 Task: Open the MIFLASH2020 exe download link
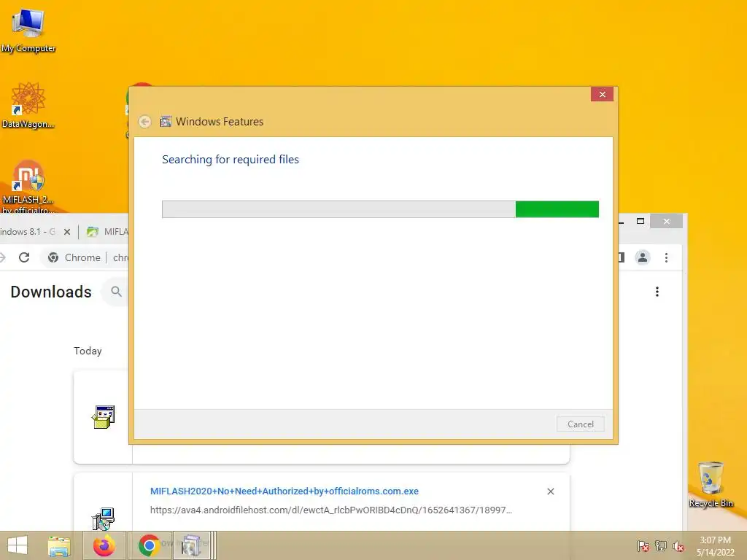[285, 491]
